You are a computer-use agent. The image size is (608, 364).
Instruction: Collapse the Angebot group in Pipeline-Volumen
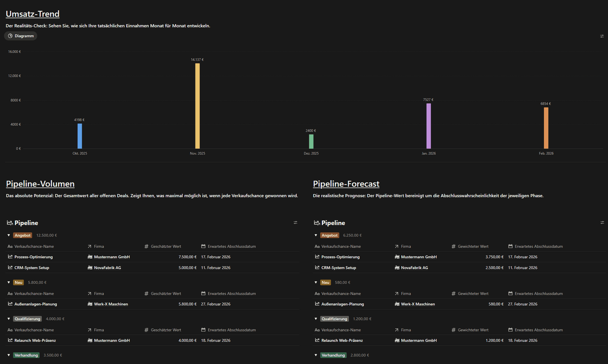pyautogui.click(x=9, y=236)
